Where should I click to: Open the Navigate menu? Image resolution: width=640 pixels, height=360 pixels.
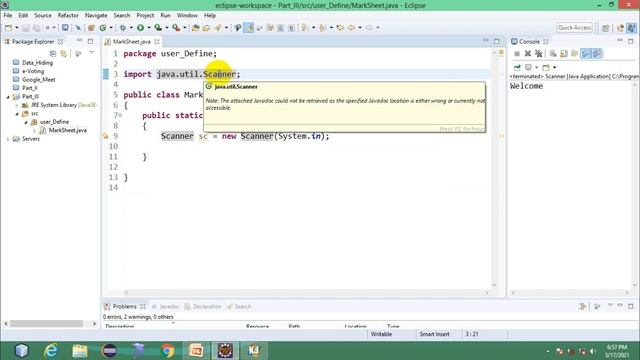(96, 16)
